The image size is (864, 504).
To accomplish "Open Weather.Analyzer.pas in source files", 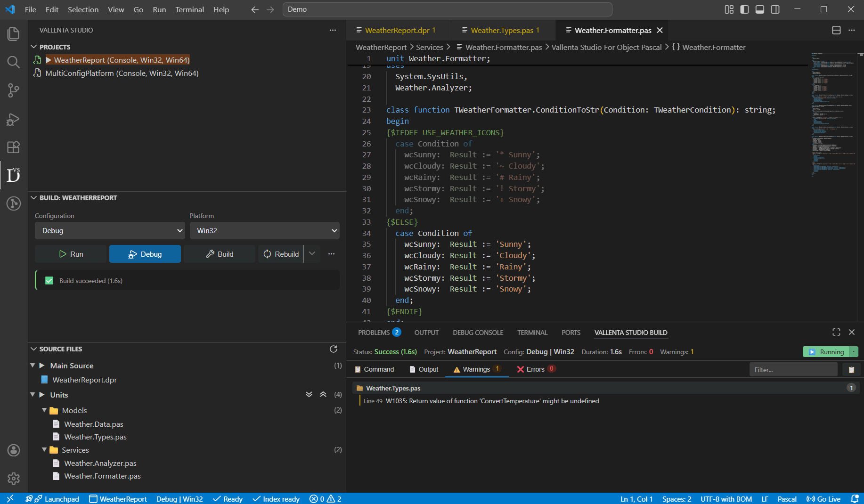I will click(100, 463).
